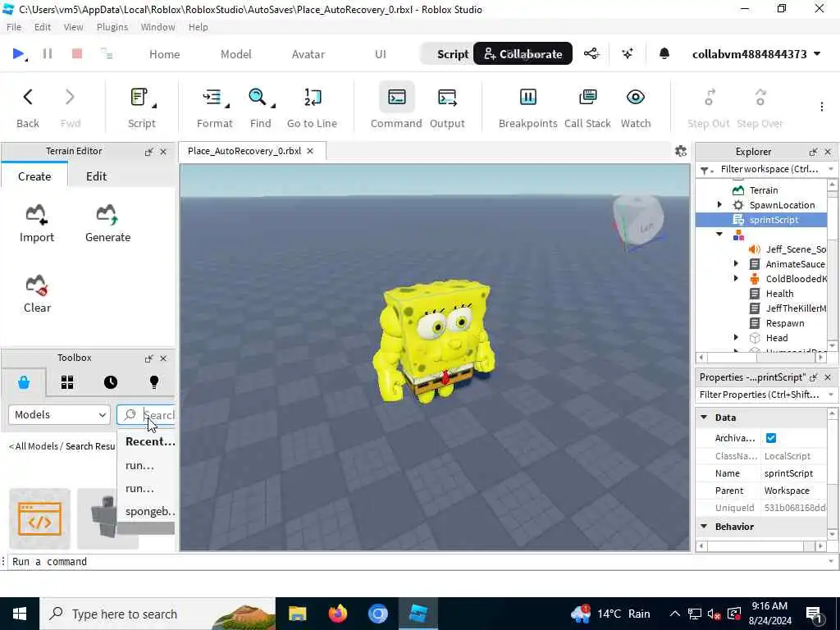Toggle the Archivable checkbox
840x630 pixels.
pos(771,438)
